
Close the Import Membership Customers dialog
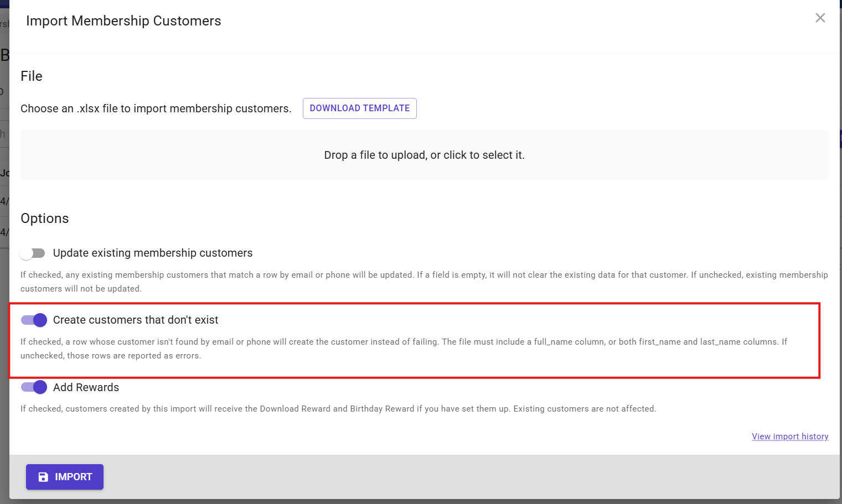pyautogui.click(x=820, y=18)
